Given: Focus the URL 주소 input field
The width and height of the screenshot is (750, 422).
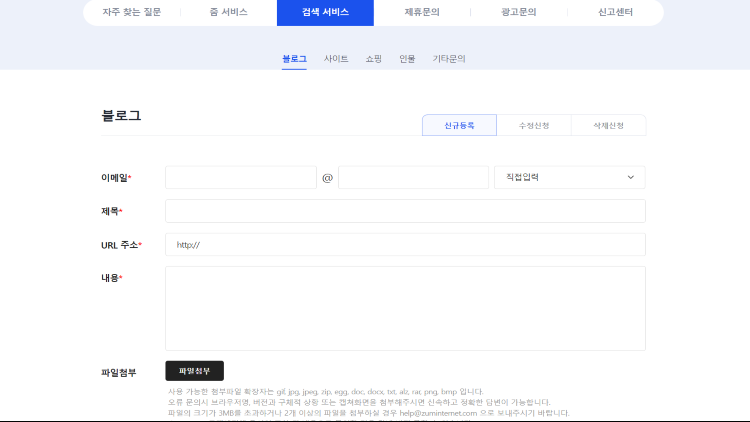Looking at the screenshot, I should pyautogui.click(x=406, y=244).
